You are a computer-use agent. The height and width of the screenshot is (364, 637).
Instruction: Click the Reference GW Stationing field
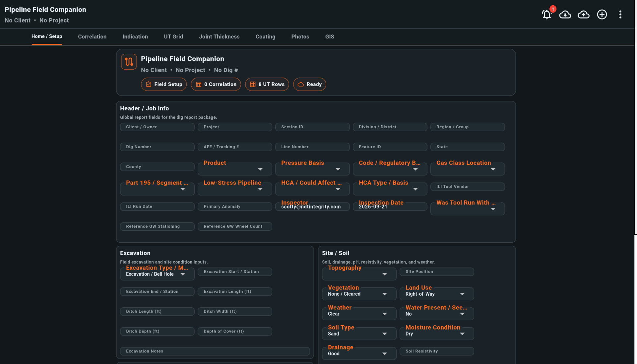[157, 226]
